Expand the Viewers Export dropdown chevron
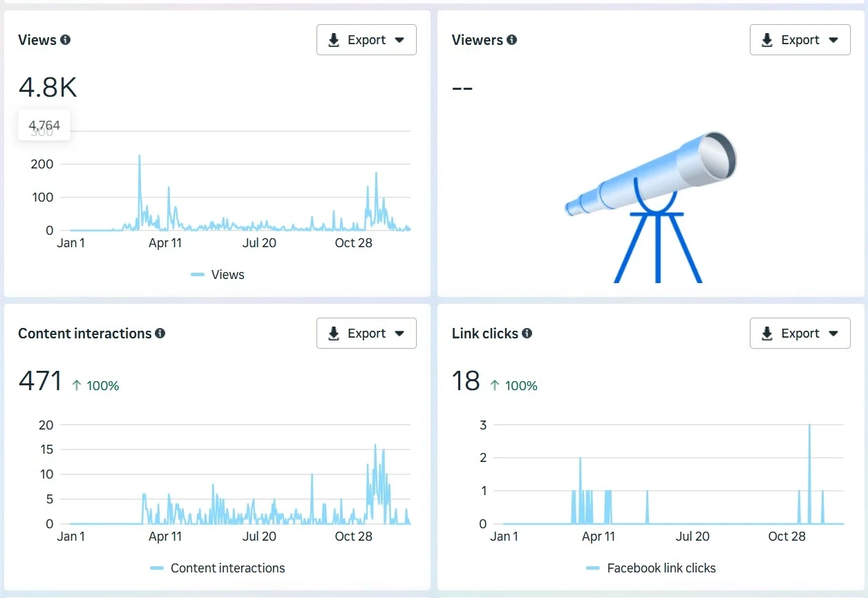This screenshot has width=868, height=598. coord(832,39)
